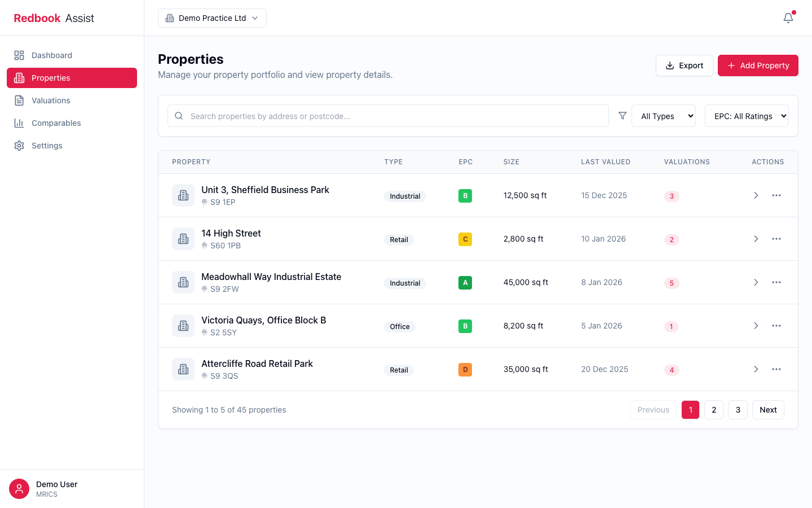The width and height of the screenshot is (812, 508).
Task: Open the EPC All Ratings dropdown
Action: tap(747, 116)
